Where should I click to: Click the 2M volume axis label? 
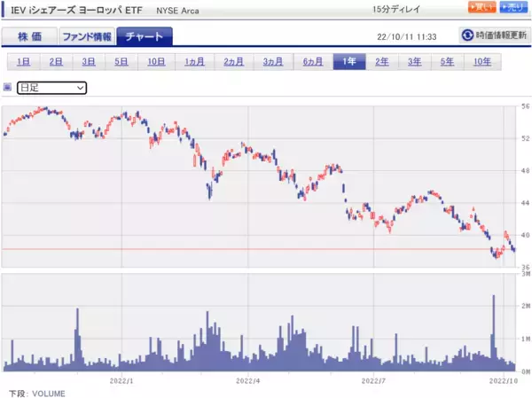(x=526, y=306)
